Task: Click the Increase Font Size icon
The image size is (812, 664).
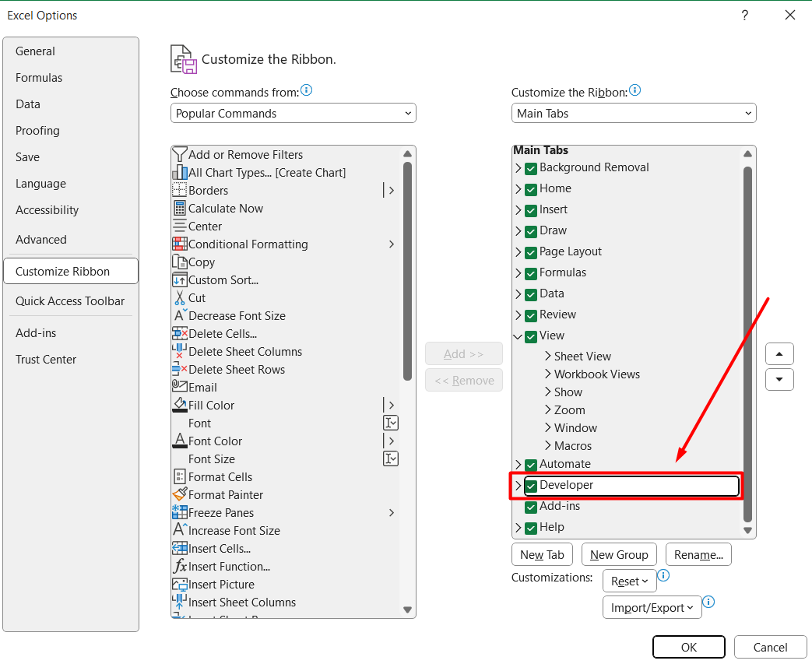Action: (180, 530)
